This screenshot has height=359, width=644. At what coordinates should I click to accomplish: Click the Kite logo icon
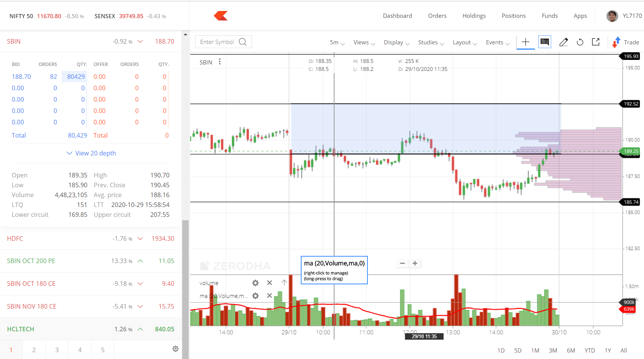220,16
